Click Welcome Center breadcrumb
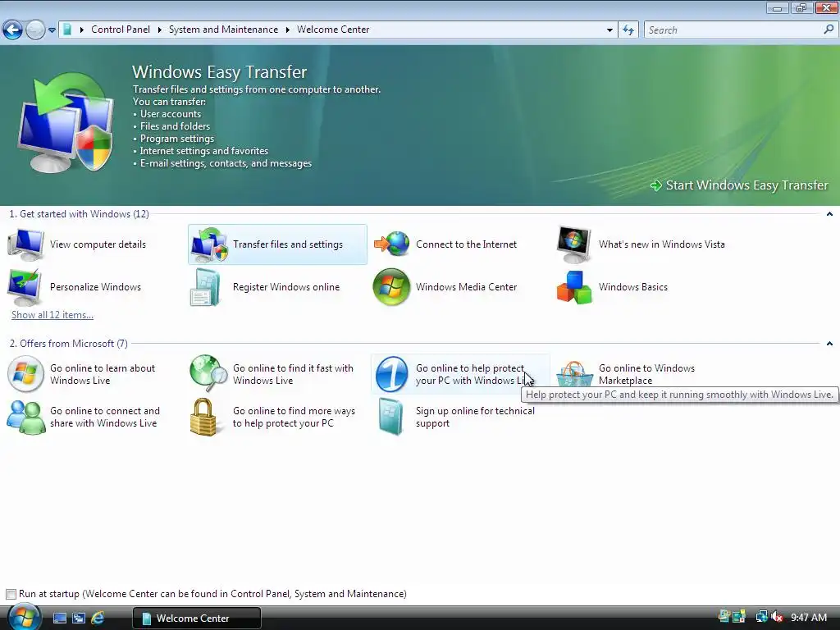Viewport: 840px width, 630px height. [x=333, y=30]
